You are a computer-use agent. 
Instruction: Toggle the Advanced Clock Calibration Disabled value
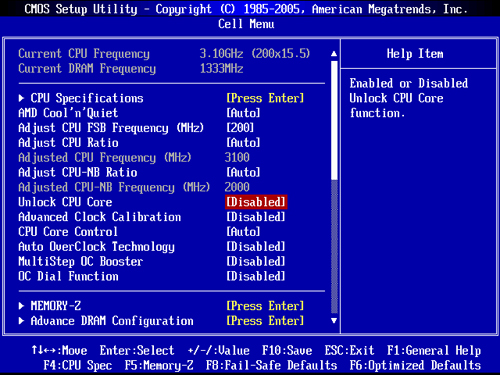(x=256, y=217)
